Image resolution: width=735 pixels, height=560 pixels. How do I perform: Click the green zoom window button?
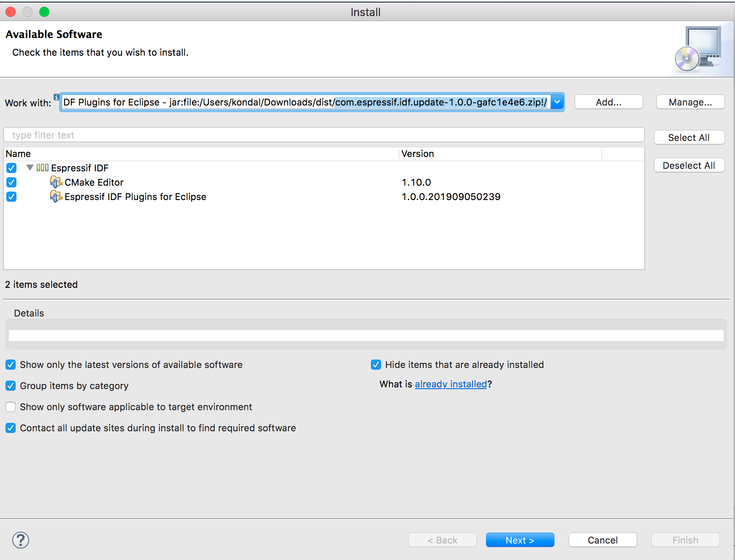44,12
